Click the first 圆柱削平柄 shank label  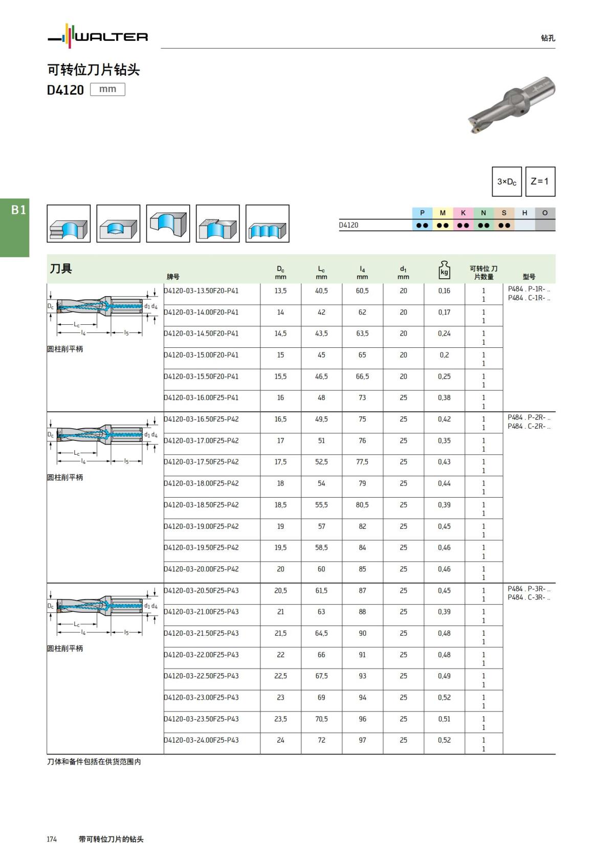(65, 349)
